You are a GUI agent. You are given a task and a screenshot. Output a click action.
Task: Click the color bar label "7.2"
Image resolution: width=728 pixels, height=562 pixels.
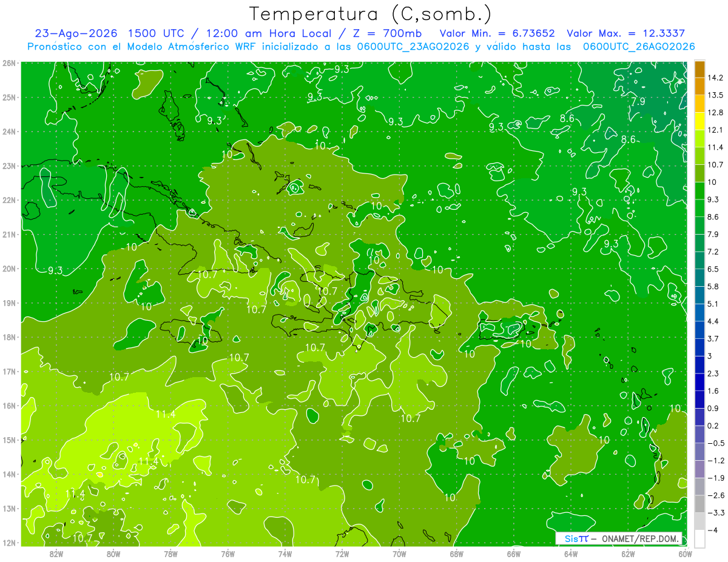[x=713, y=252]
